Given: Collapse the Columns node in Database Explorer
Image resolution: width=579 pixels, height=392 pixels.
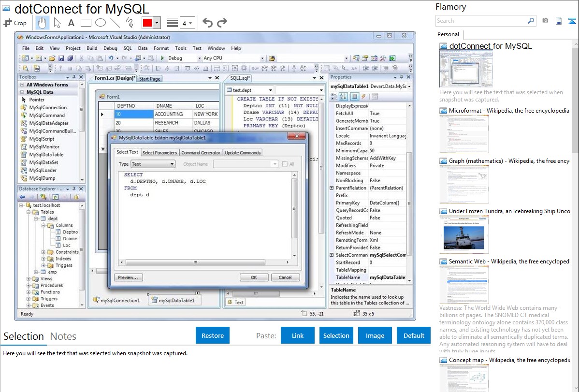Looking at the screenshot, I should tap(43, 225).
